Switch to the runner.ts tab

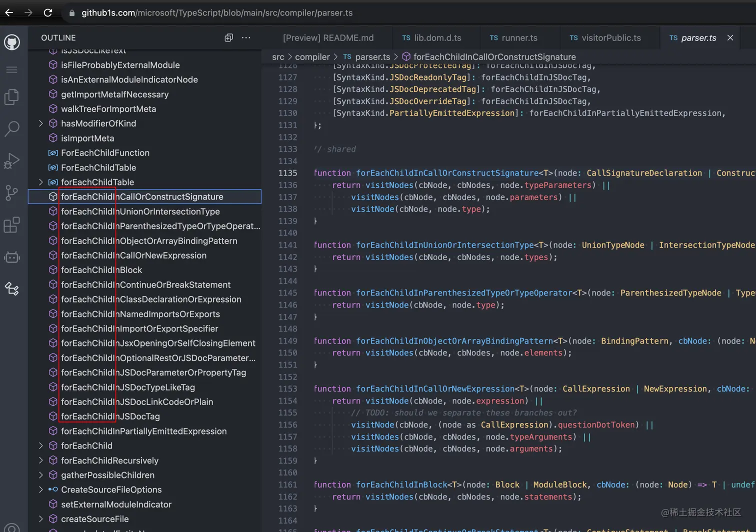point(513,38)
